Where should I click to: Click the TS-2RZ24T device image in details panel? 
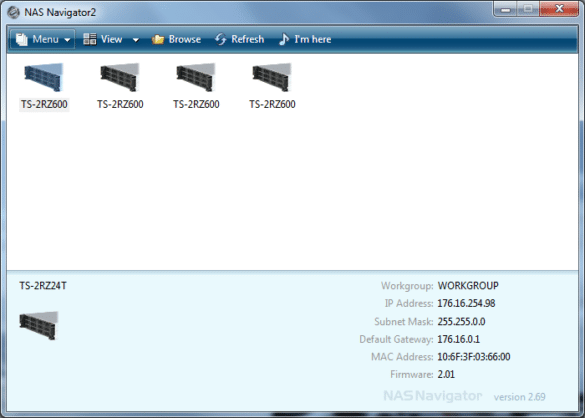point(39,325)
